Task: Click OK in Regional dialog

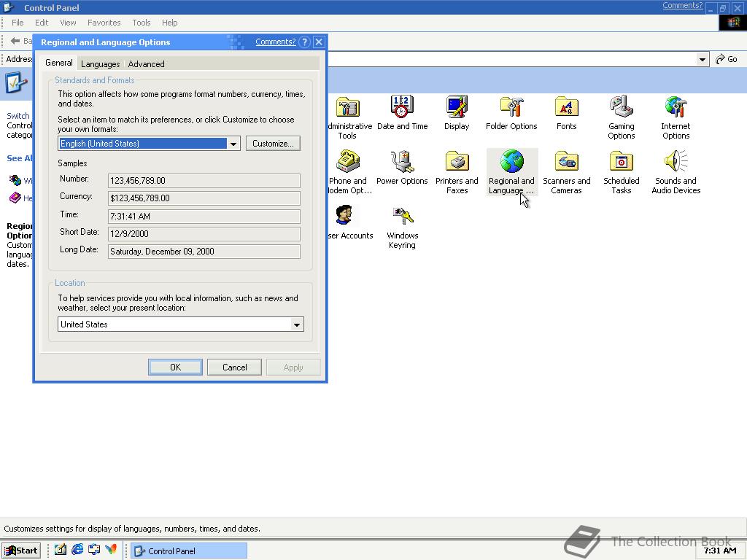Action: [175, 367]
